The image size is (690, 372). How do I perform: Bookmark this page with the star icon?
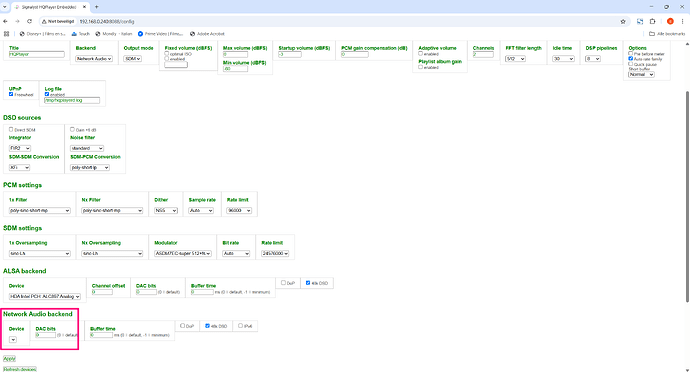pos(623,21)
